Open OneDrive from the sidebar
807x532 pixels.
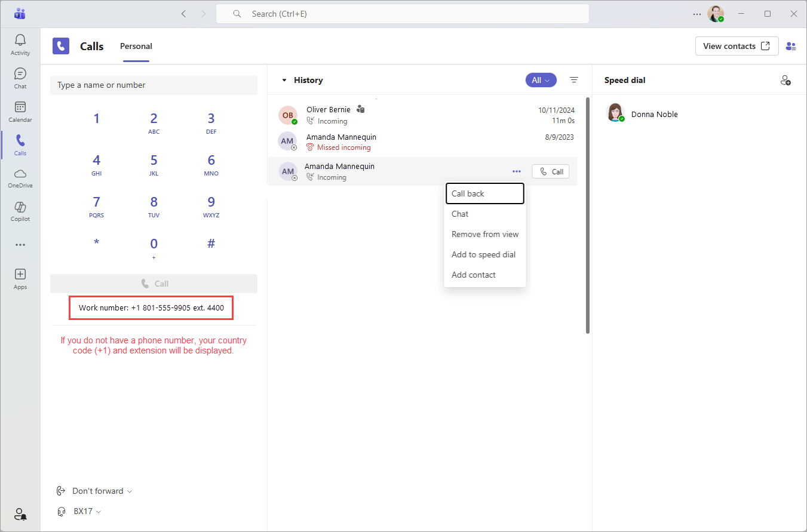20,176
